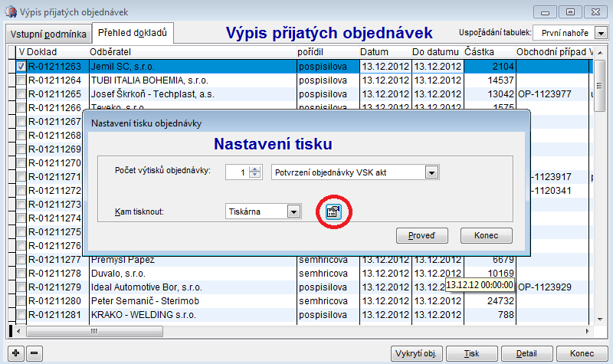Open the Potvrzení objednávky VSK akt dropdown
The image size is (613, 364).
click(x=431, y=173)
